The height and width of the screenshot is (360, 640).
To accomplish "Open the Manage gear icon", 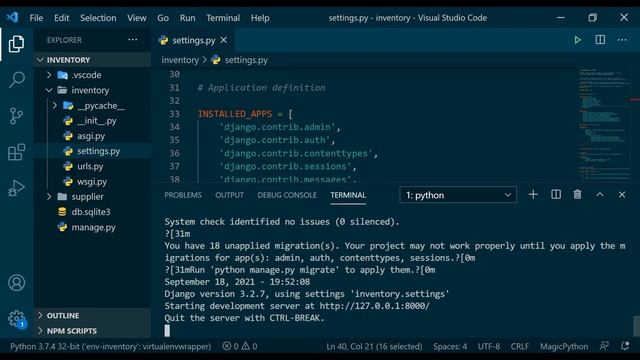I will click(x=17, y=319).
